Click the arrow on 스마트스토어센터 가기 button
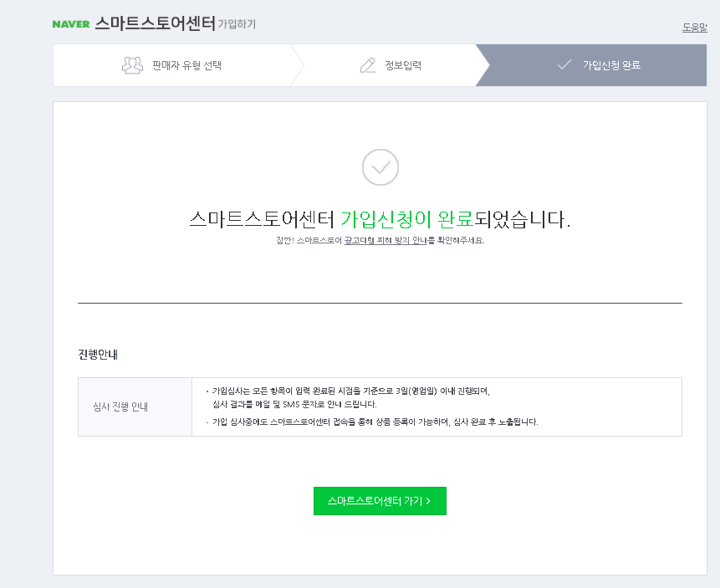 coord(428,501)
